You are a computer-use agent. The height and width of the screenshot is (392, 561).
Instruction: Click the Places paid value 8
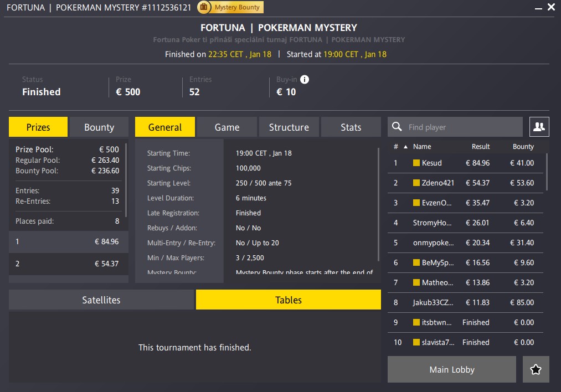point(117,221)
